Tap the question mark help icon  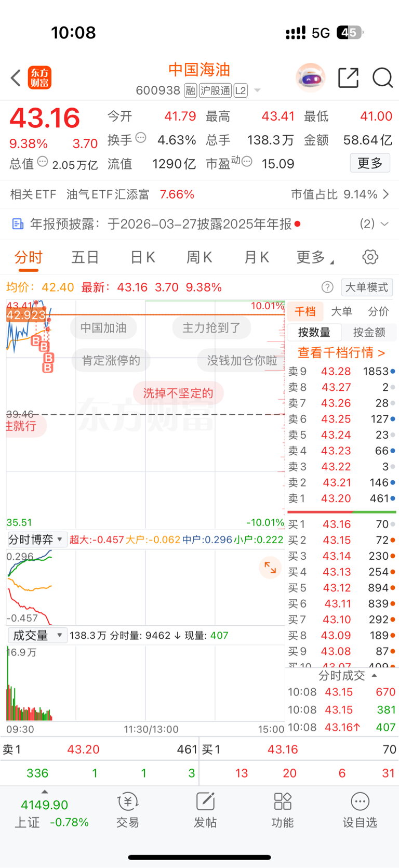(327, 287)
